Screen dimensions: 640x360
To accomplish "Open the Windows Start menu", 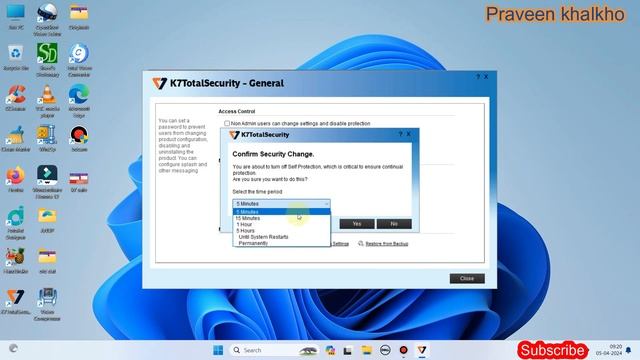I will pyautogui.click(x=218, y=350).
